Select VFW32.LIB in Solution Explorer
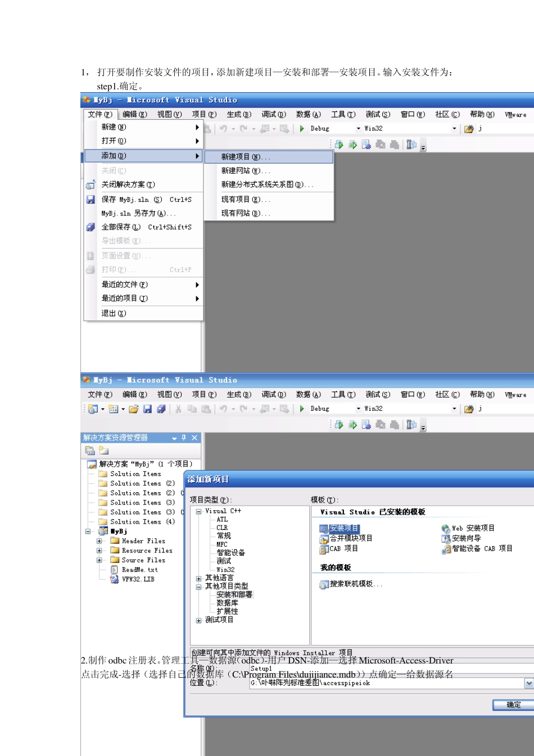This screenshot has height=756, width=534. [138, 579]
